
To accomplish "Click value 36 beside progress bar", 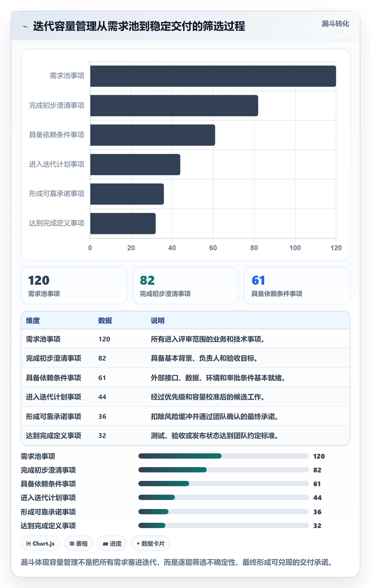I will [x=317, y=512].
